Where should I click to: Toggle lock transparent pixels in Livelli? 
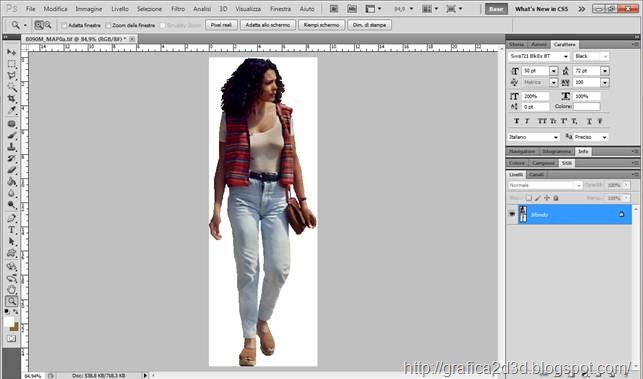click(529, 198)
